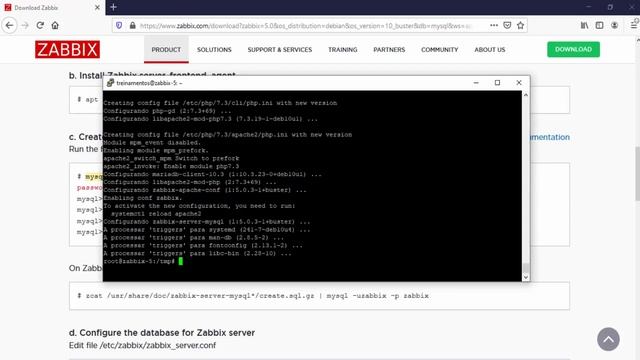Click the browser page vertical scrollbar
The height and width of the screenshot is (360, 640).
(x=637, y=173)
